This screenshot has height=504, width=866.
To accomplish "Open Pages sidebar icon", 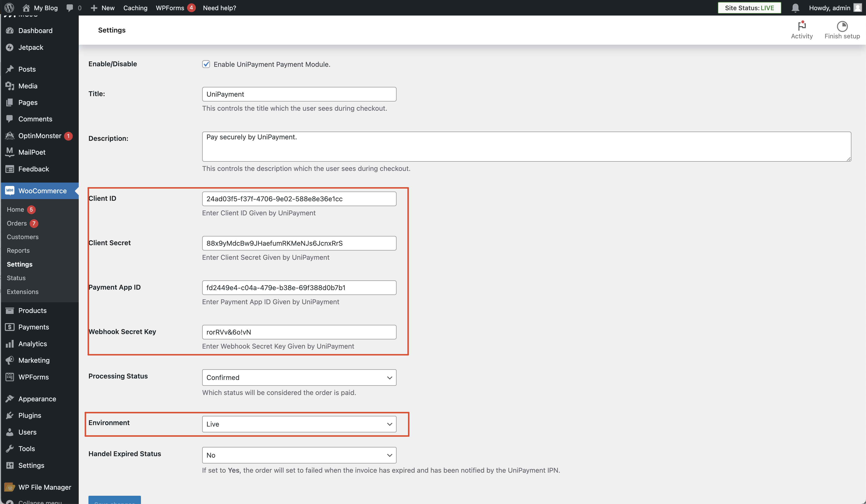I will 10,102.
